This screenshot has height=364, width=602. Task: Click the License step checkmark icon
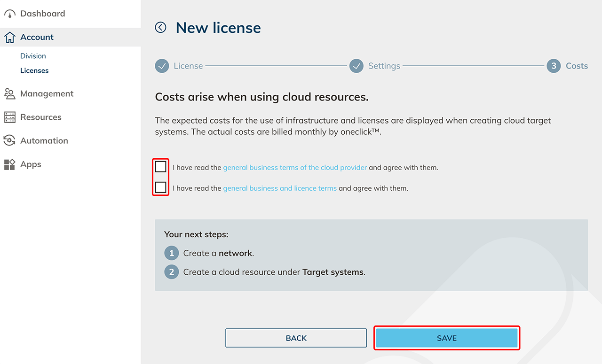[x=162, y=66]
